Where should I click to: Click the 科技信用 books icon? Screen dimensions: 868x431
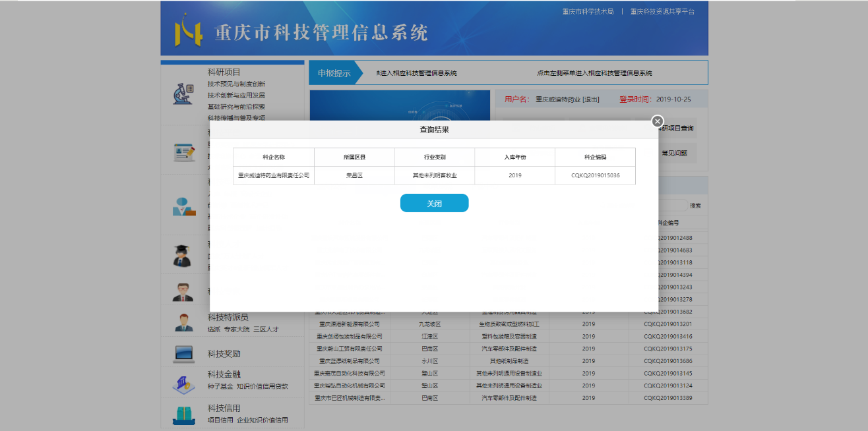184,415
